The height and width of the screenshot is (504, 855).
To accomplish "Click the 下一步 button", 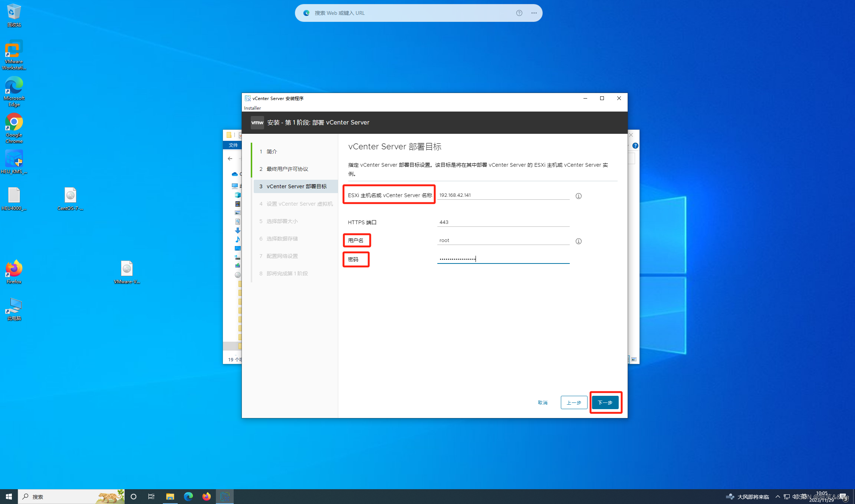I will (605, 402).
